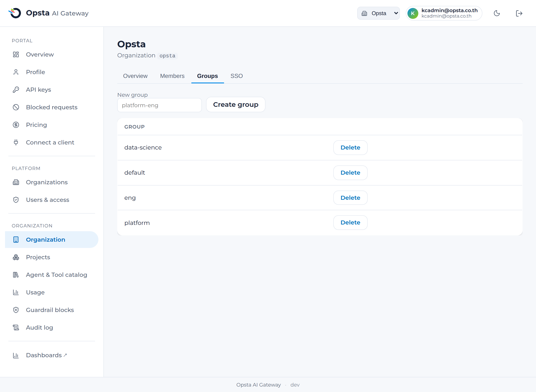This screenshot has height=392, width=536.
Task: Open Guardrail blocks page
Action: point(52,310)
